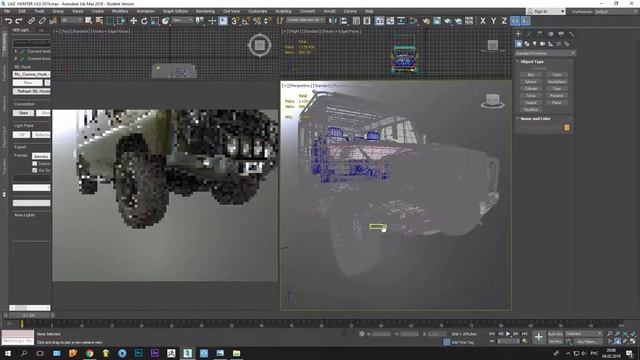640x360 pixels.
Task: Select the Geometry category icon
Action: [518, 44]
